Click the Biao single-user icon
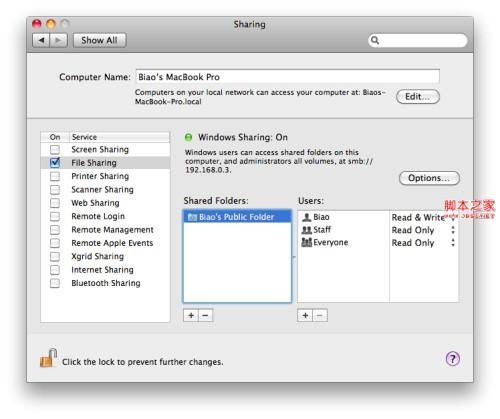500x419 pixels. pyautogui.click(x=306, y=217)
